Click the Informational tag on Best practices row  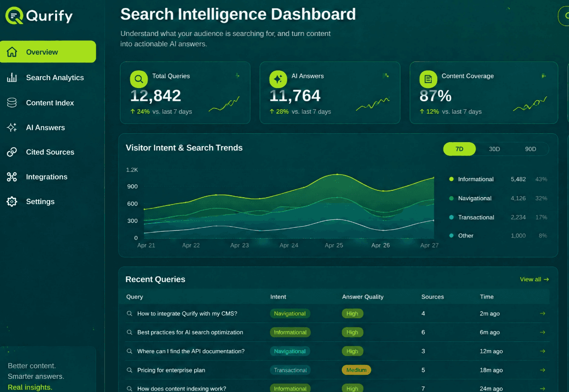[290, 332]
